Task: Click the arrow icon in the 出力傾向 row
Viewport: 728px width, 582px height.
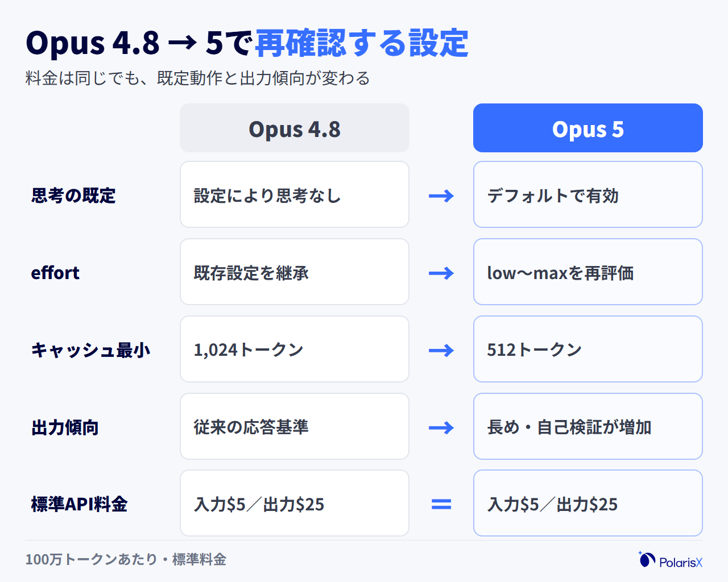Action: (441, 427)
